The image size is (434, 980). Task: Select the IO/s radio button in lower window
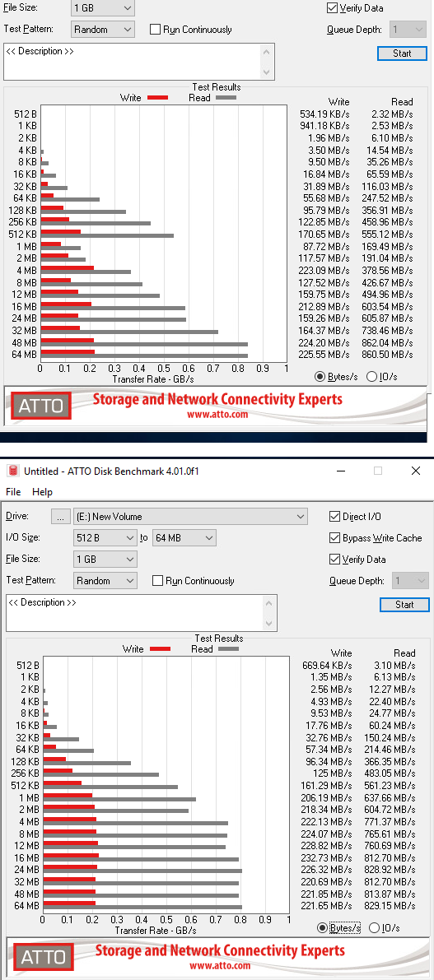click(374, 927)
